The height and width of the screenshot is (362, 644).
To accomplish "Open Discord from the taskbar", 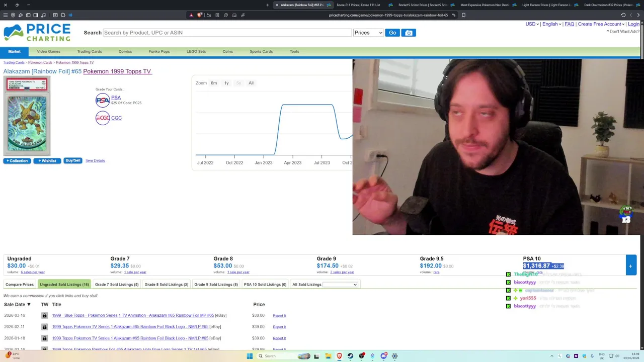I will 384,356.
